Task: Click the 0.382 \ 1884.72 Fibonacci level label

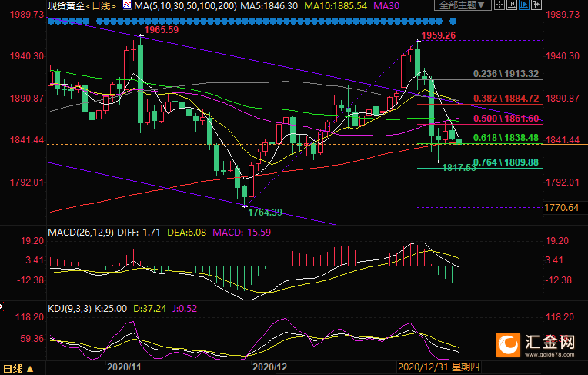Action: (506, 99)
